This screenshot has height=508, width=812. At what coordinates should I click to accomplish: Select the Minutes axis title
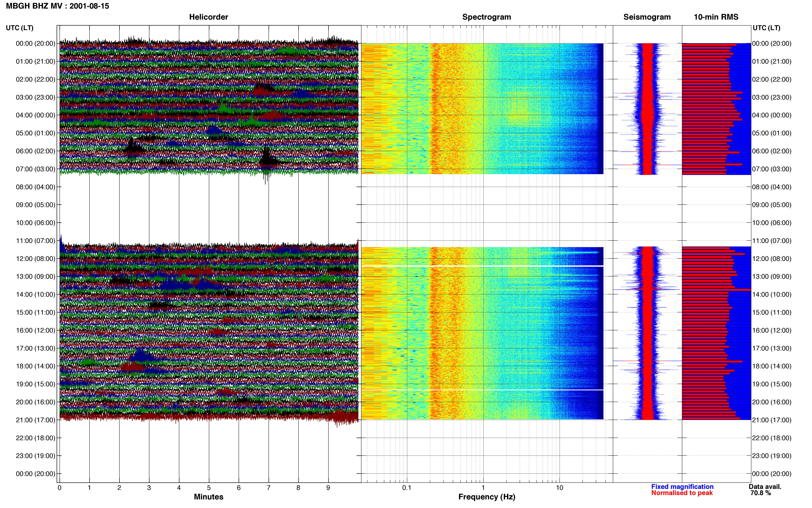[209, 497]
